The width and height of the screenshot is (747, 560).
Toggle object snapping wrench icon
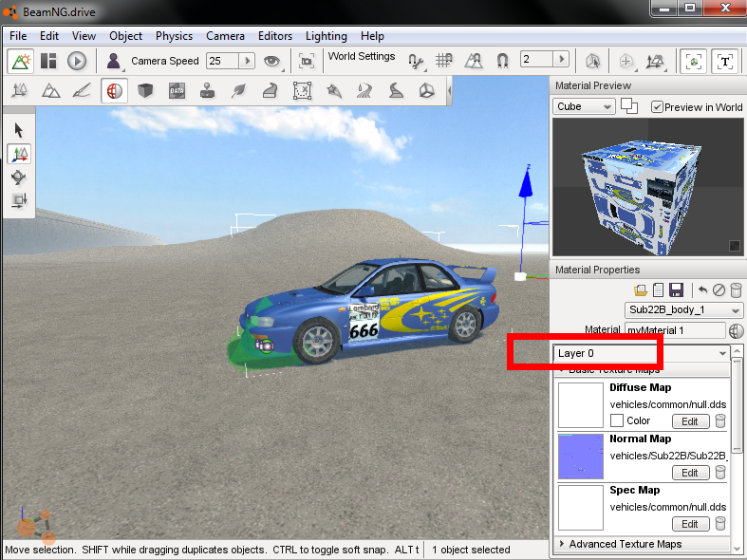[x=416, y=62]
